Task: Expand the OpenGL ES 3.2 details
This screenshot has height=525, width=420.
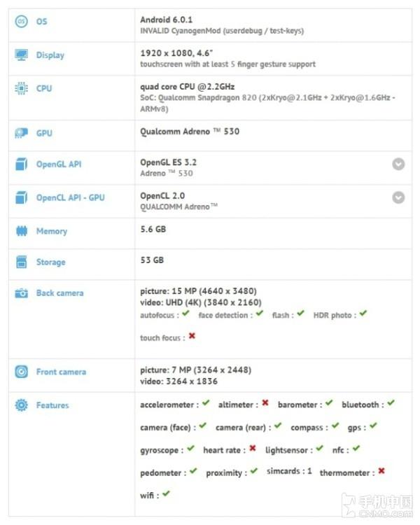Action: coord(398,164)
